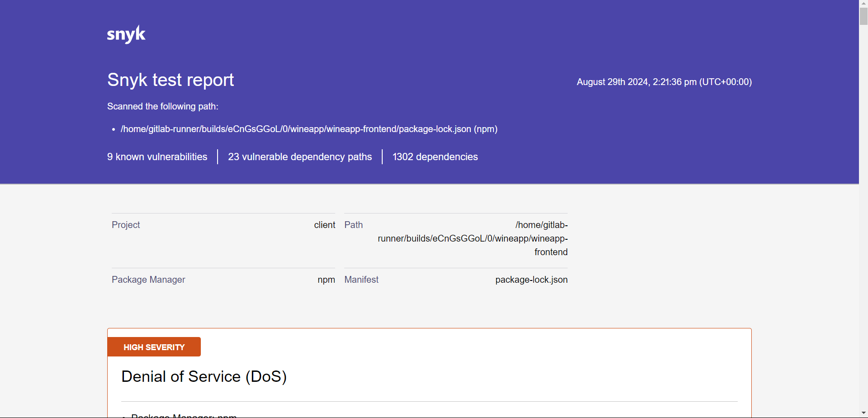This screenshot has width=868, height=418.
Task: Click the Denial of Service (DoS) title
Action: click(x=204, y=376)
